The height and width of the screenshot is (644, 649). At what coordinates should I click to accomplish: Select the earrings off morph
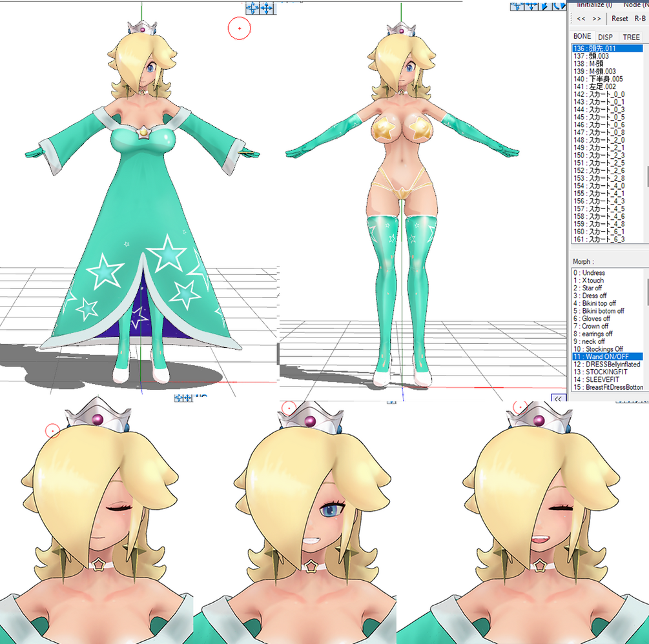(x=607, y=334)
